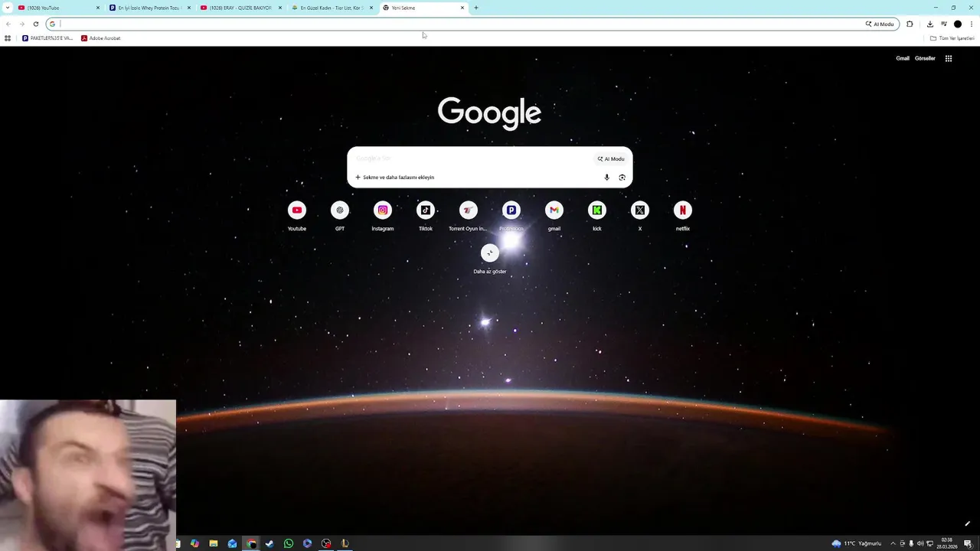980x551 pixels.
Task: Open the X shortcut tile
Action: [x=640, y=217]
